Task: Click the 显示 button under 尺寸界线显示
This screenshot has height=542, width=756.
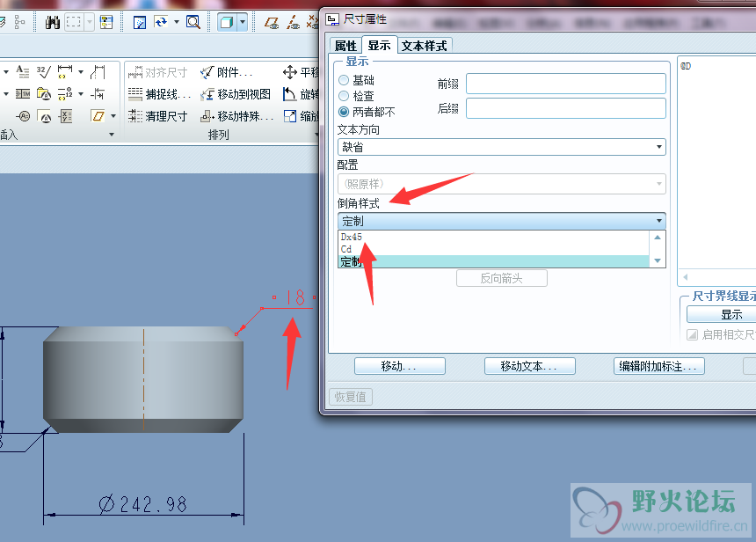Action: 722,315
